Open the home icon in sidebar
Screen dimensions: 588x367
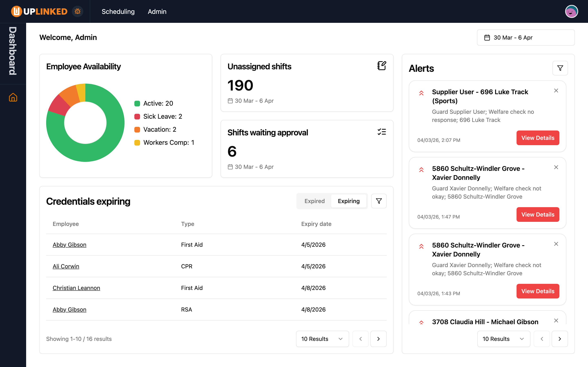[x=13, y=97]
